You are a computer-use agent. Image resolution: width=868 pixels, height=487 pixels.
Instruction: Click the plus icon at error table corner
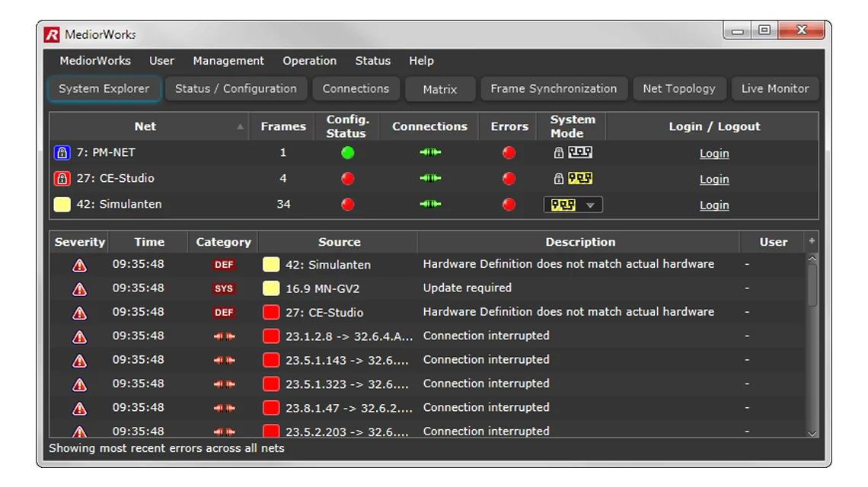point(812,240)
